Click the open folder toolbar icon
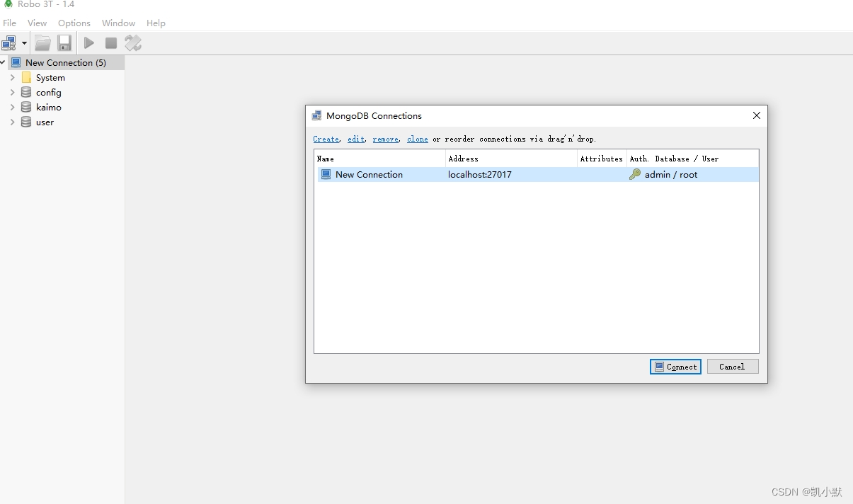The width and height of the screenshot is (853, 504). (x=43, y=43)
